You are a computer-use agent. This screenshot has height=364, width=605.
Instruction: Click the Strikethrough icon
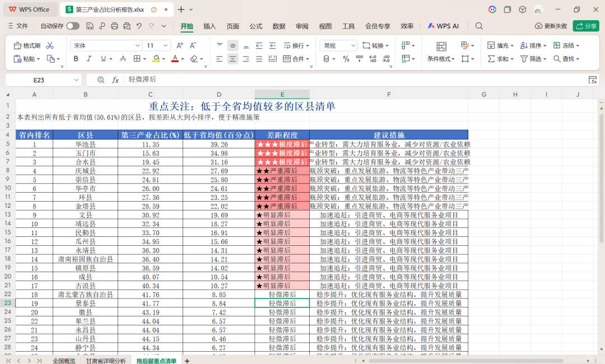[123, 59]
